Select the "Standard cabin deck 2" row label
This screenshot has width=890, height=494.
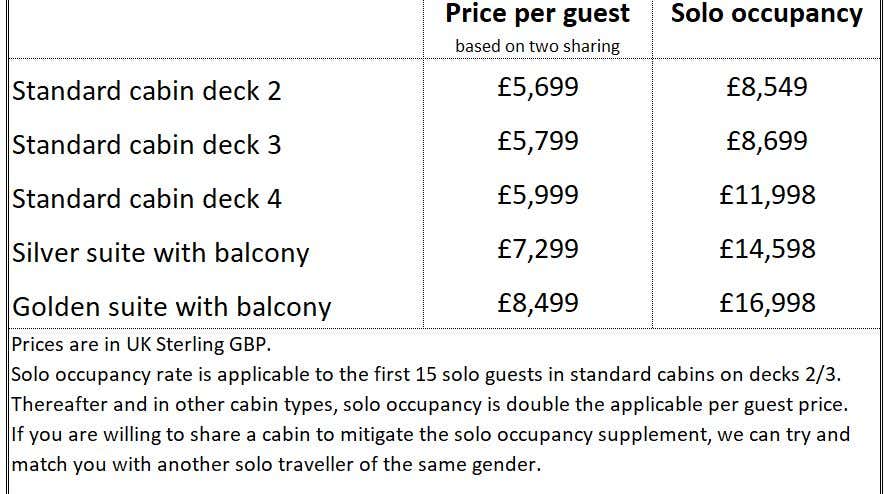(147, 91)
